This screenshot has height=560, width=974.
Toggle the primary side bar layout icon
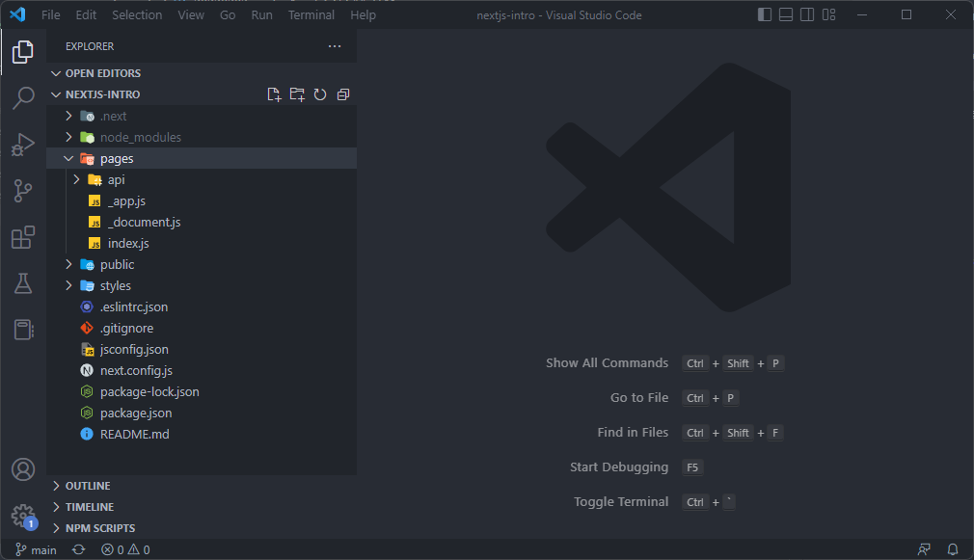click(765, 14)
